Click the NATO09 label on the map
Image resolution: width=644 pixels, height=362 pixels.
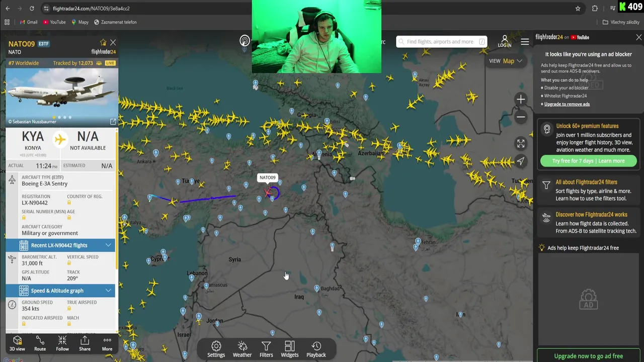tap(267, 177)
